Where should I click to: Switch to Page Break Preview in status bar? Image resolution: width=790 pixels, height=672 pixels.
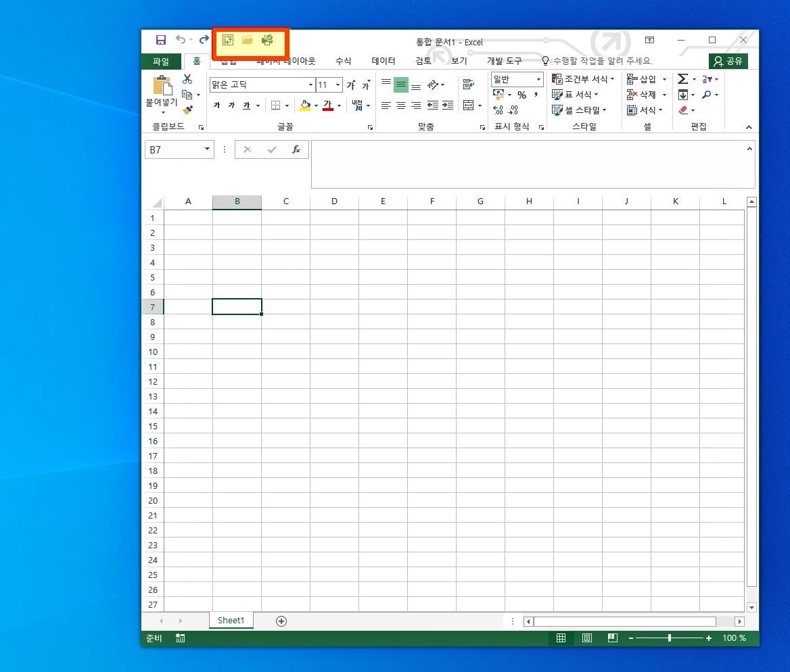coord(613,638)
